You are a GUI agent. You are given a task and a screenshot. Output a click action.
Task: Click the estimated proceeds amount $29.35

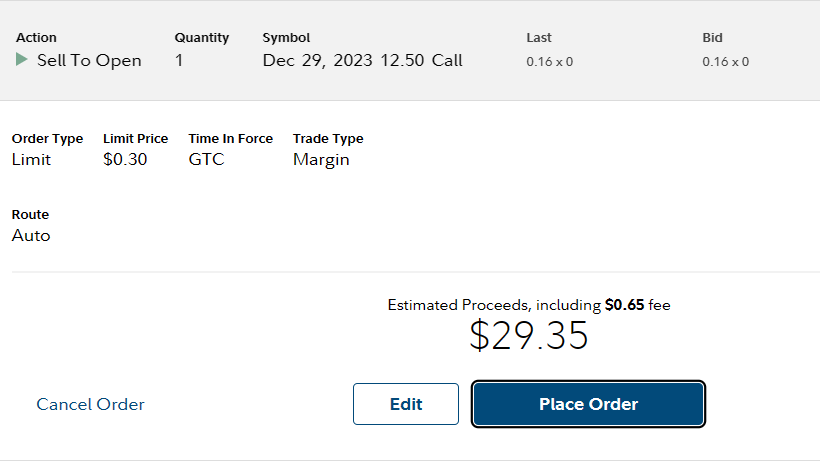pos(529,335)
